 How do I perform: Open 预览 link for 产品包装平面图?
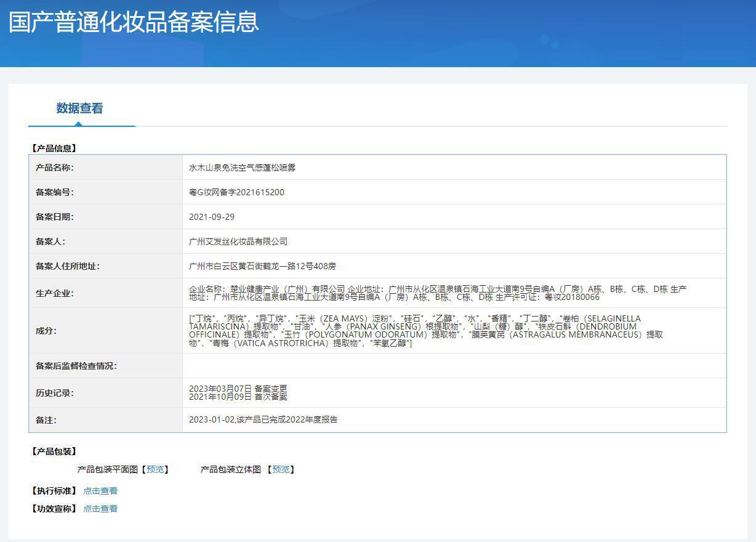(155, 469)
